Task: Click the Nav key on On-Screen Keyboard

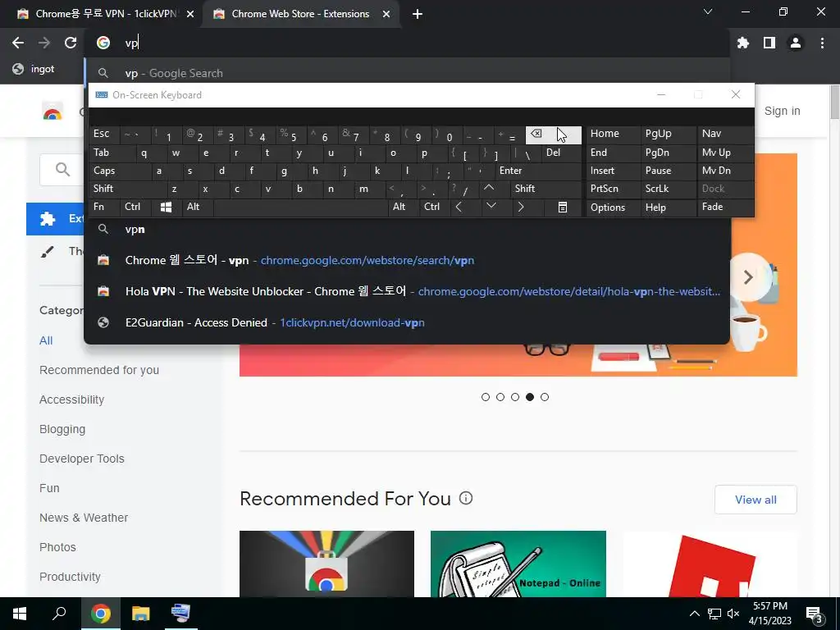Action: pos(725,135)
